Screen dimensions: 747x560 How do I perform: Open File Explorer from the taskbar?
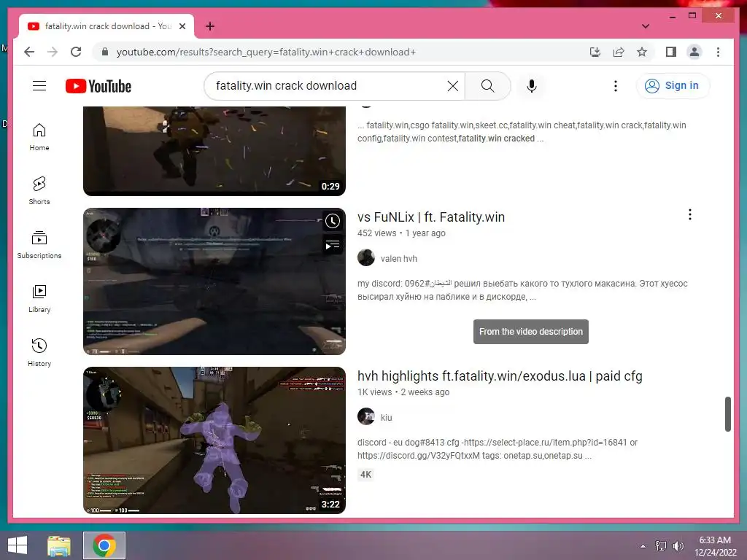(59, 545)
